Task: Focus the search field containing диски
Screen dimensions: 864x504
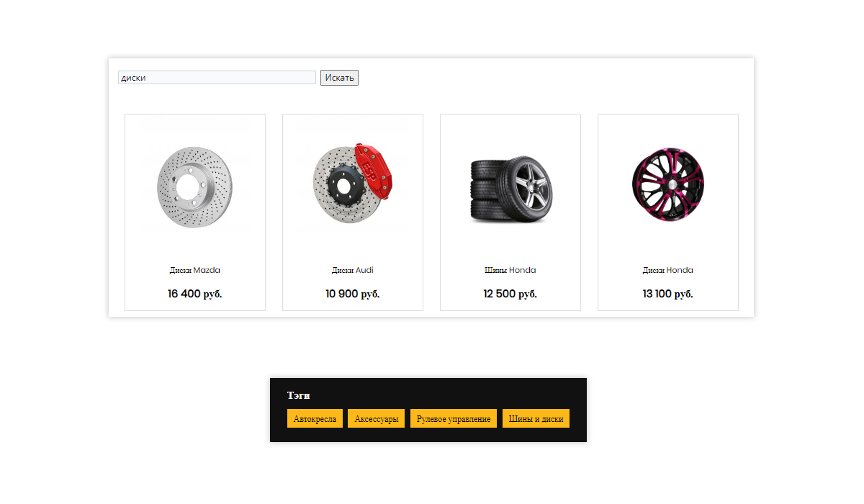Action: click(x=217, y=78)
